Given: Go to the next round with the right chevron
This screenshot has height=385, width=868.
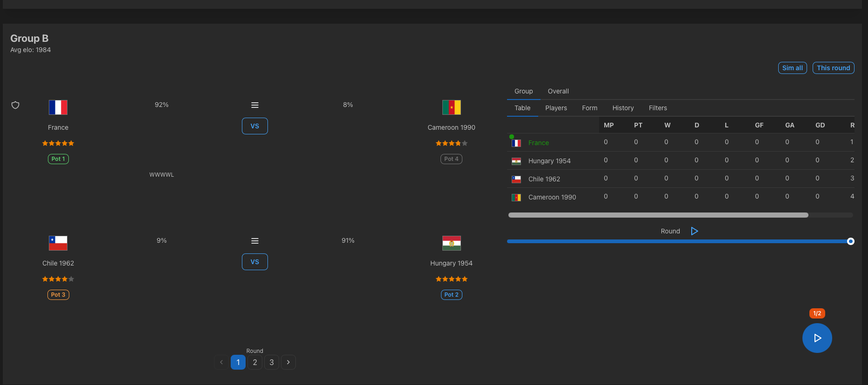Looking at the screenshot, I should pyautogui.click(x=288, y=362).
